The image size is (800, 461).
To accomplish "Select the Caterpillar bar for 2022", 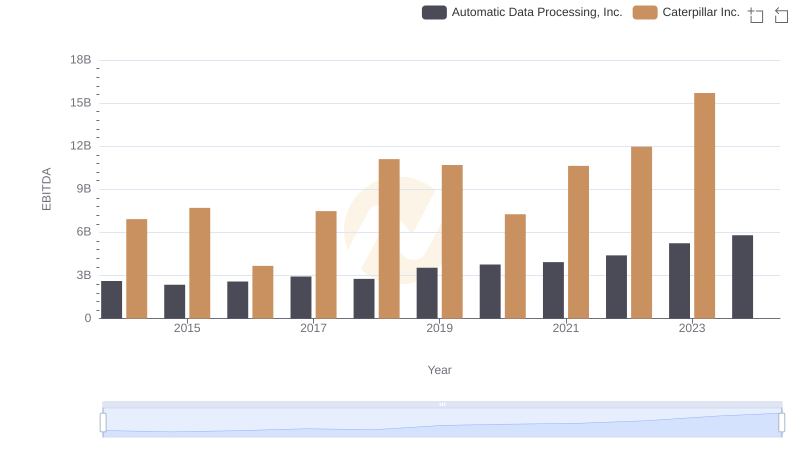I will point(641,233).
